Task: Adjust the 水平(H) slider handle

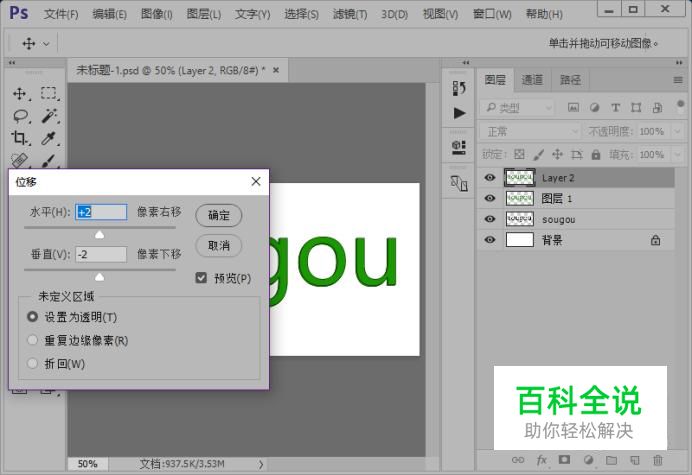Action: (x=100, y=234)
